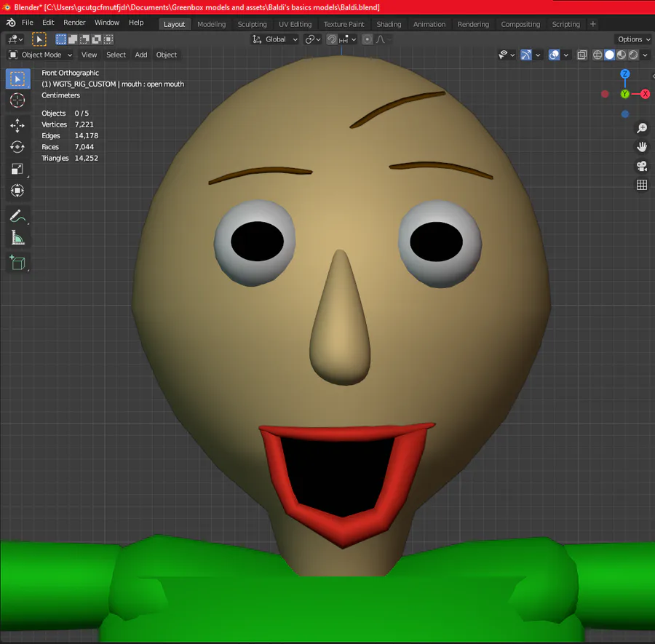Click the red X axis on the navigation gizmo
The height and width of the screenshot is (644, 655).
[x=645, y=94]
